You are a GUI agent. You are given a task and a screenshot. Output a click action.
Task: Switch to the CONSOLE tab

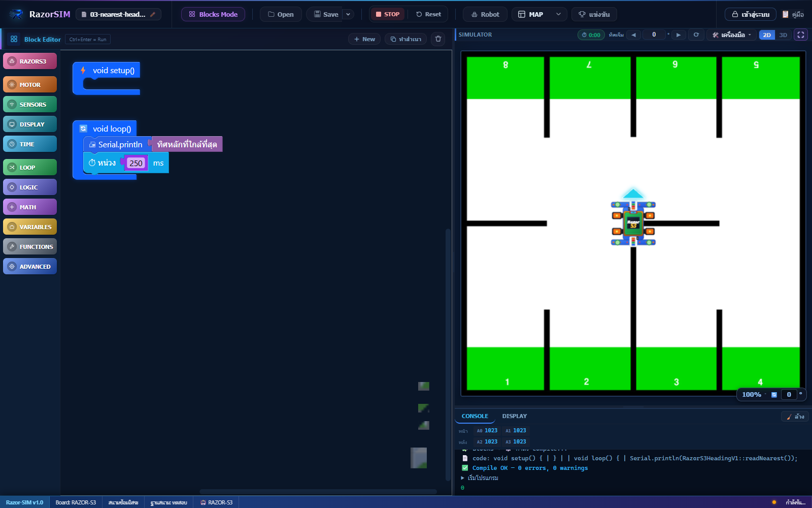(475, 416)
